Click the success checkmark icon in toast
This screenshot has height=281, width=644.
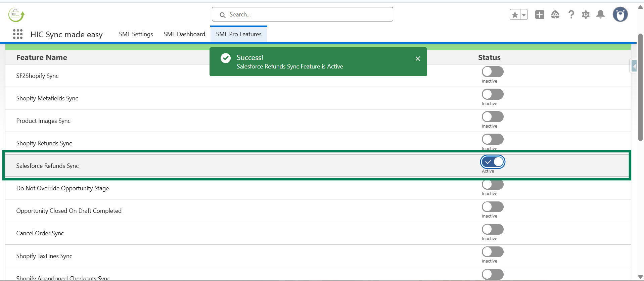[226, 58]
